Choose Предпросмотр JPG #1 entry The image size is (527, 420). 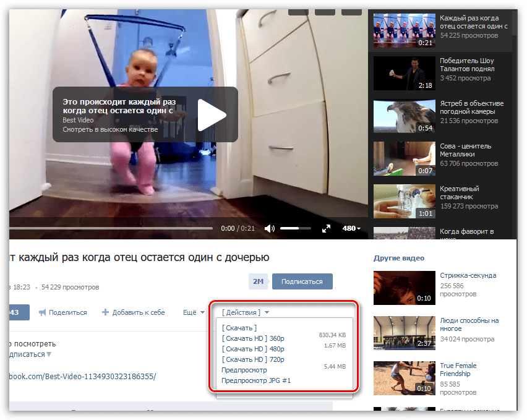tap(256, 380)
